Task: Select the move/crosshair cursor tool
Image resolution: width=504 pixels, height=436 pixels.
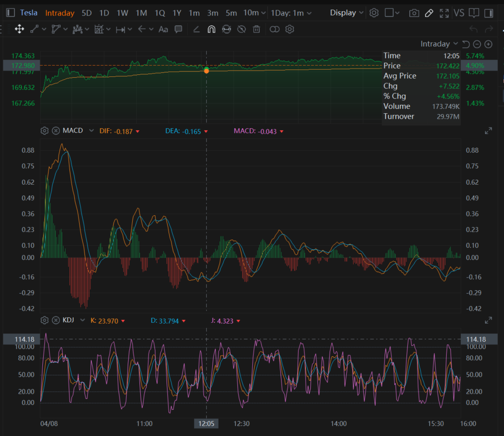Action: [x=19, y=29]
